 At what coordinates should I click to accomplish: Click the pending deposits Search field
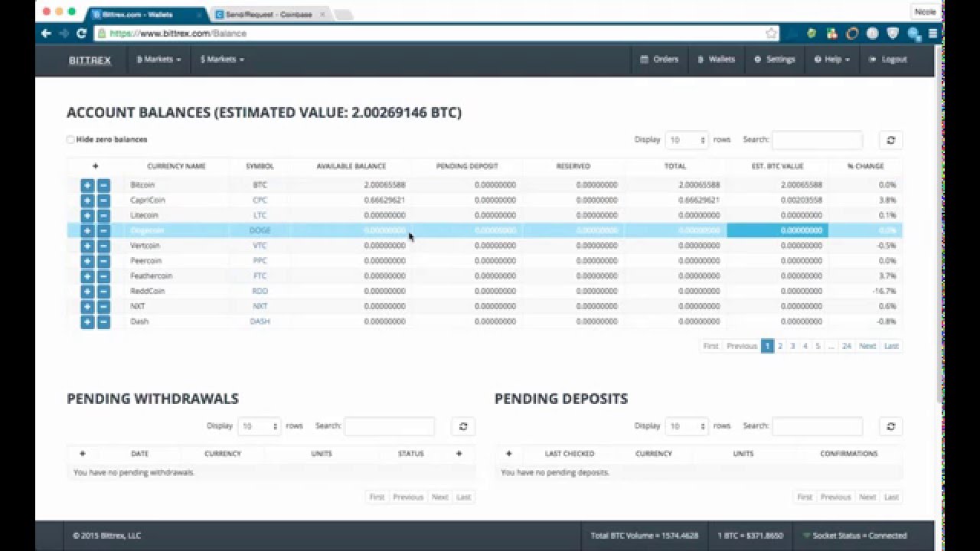tap(817, 426)
